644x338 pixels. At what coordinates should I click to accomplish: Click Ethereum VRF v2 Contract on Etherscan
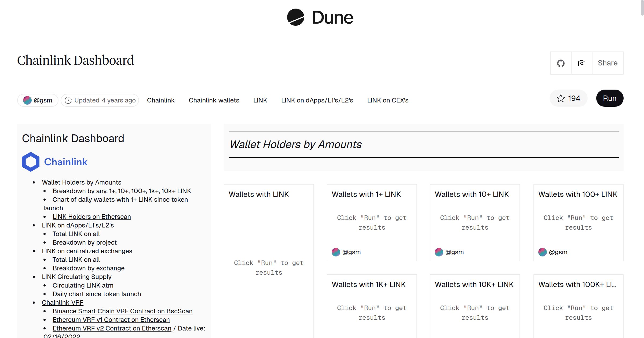(112, 328)
